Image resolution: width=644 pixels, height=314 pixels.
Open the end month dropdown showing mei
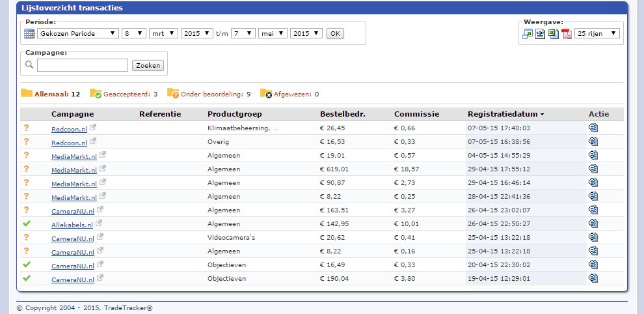coord(273,34)
